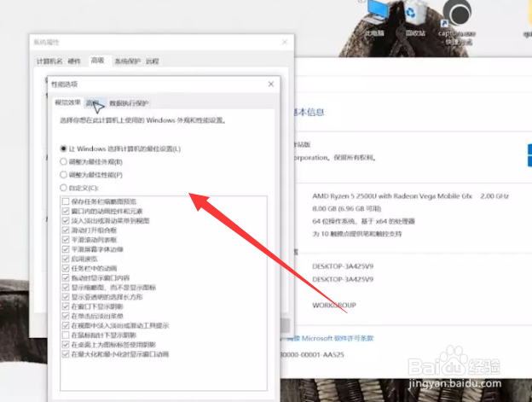The height and width of the screenshot is (402, 532).
Task: Select 让 Windows 选择计算机的最佳设置 option
Action: click(120, 149)
